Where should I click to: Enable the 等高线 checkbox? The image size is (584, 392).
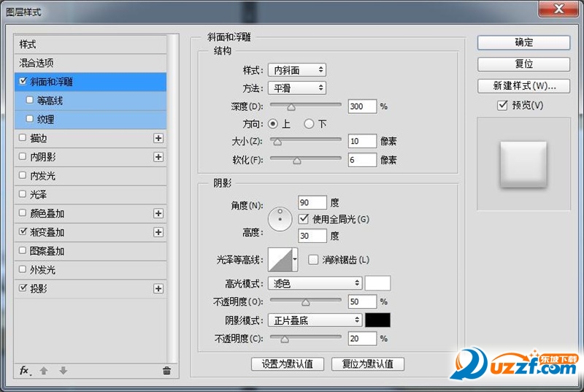click(30, 100)
